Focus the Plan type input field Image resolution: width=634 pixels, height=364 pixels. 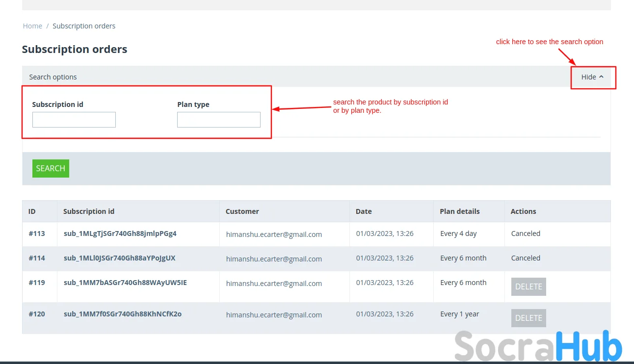tap(219, 120)
